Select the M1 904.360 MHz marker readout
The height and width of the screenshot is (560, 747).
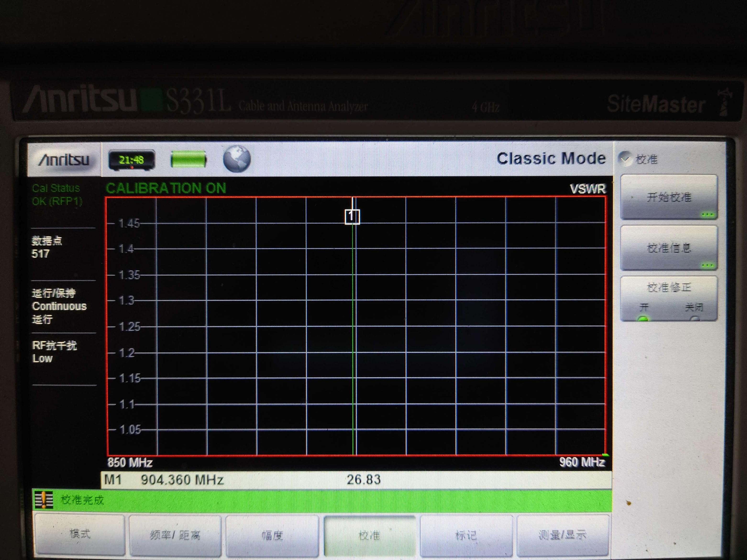(x=164, y=480)
